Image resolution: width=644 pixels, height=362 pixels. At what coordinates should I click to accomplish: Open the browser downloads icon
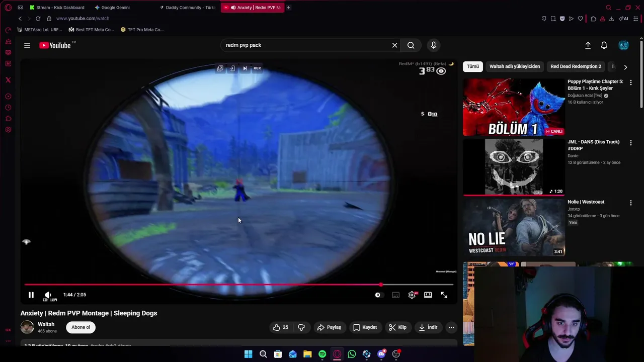(x=611, y=19)
